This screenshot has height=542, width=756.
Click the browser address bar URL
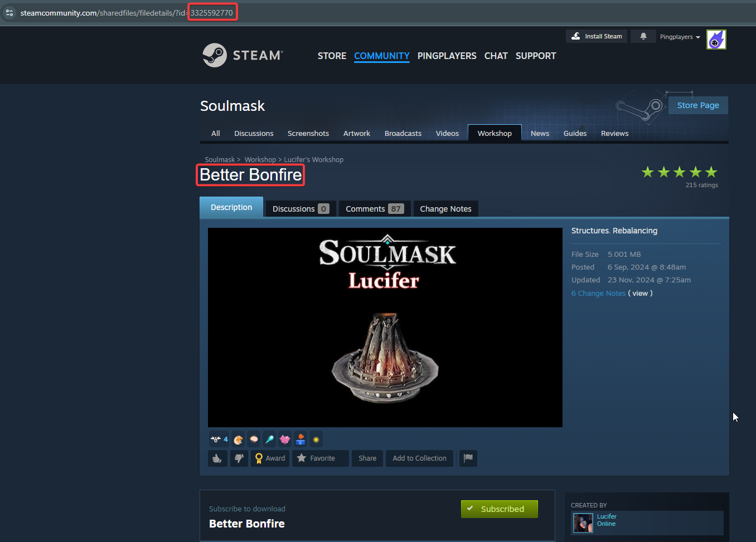pos(127,13)
